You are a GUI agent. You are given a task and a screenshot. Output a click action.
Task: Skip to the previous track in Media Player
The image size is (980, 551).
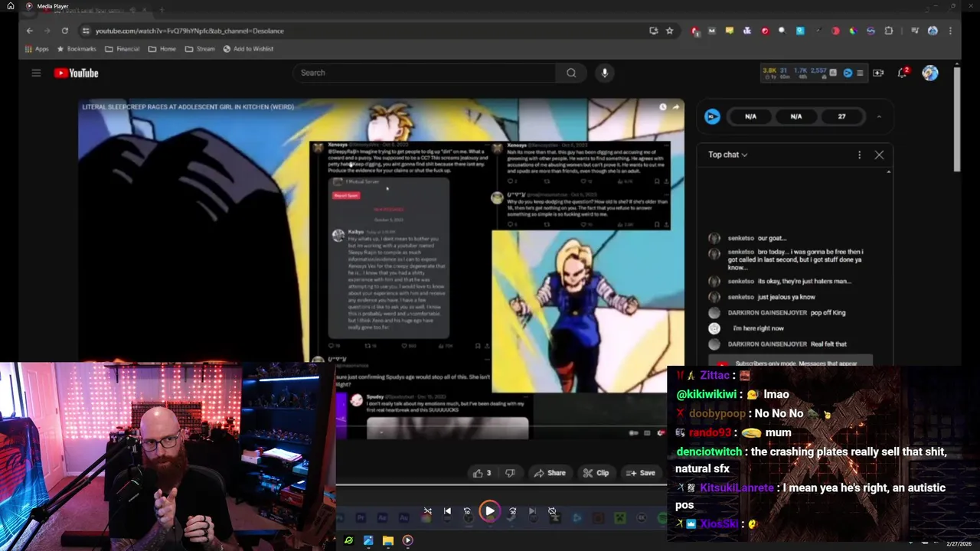coord(447,511)
